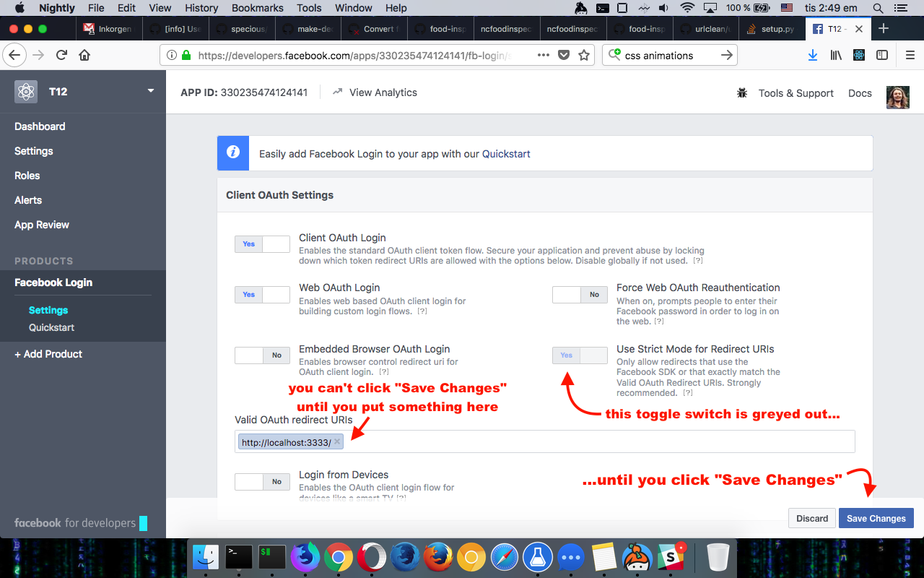The image size is (924, 578).
Task: Toggle Client OAuth Login switch
Action: coord(262,244)
